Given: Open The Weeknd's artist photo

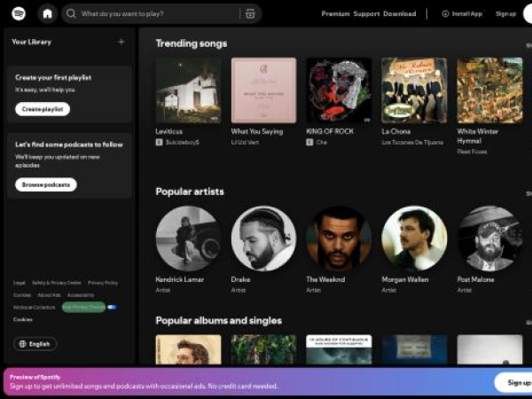Looking at the screenshot, I should coord(339,239).
